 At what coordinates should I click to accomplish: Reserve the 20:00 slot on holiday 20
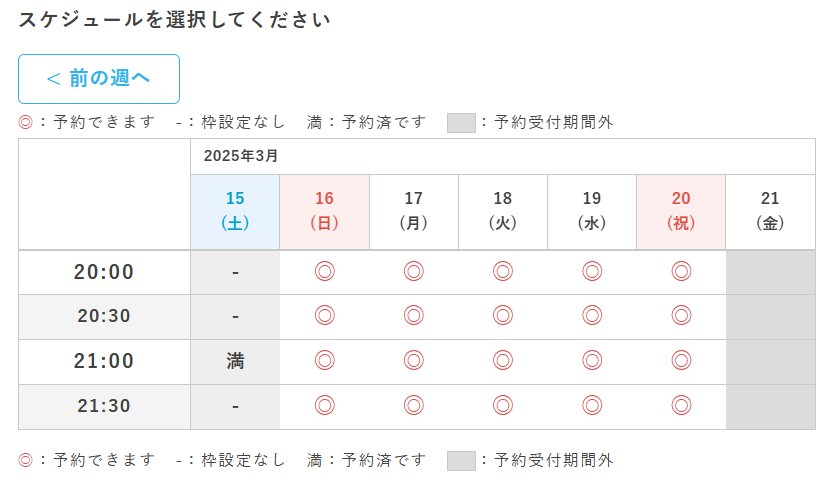(x=681, y=272)
